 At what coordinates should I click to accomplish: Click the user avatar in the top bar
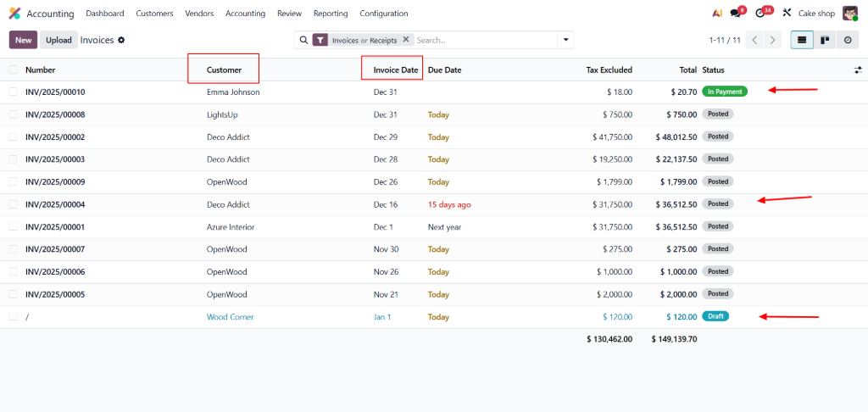850,14
